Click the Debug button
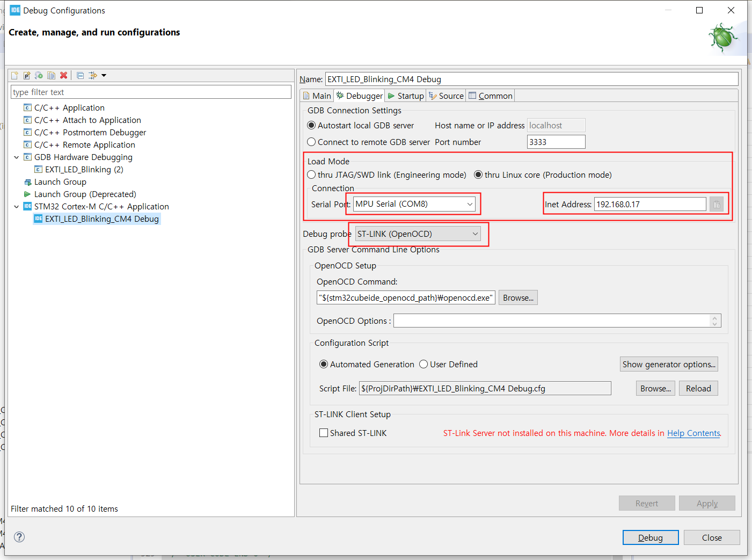752x560 pixels. tap(651, 537)
